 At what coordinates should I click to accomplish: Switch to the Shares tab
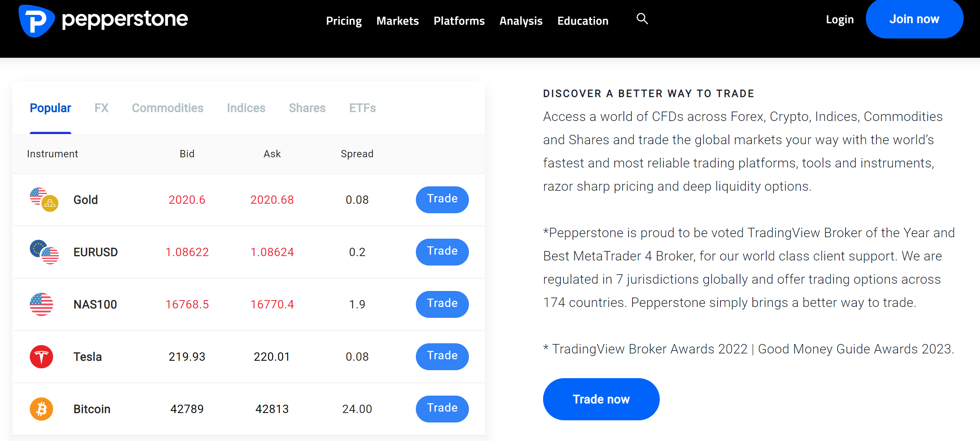307,108
